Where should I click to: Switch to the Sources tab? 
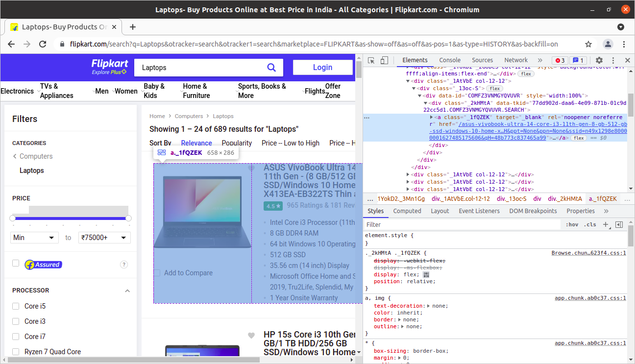coord(482,60)
